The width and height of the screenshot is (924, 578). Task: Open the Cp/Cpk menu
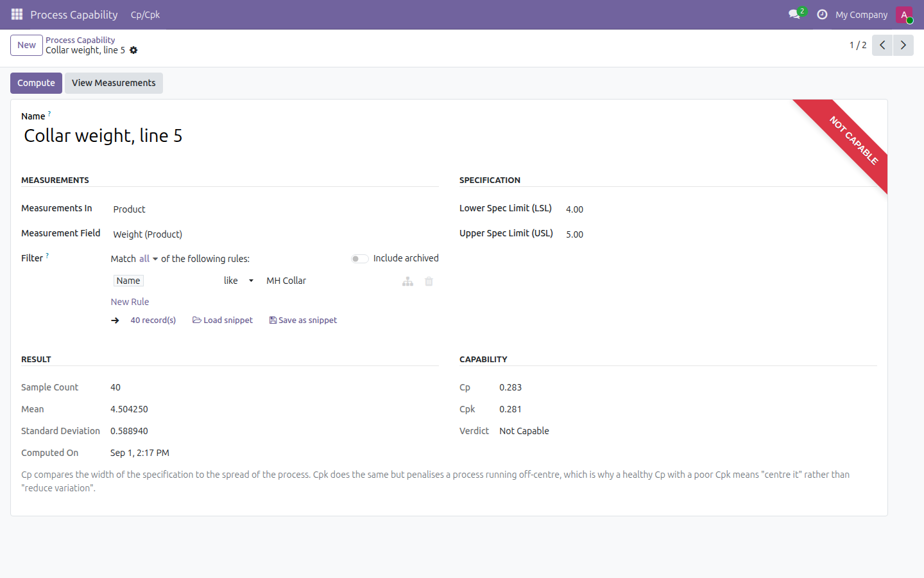[x=145, y=14]
